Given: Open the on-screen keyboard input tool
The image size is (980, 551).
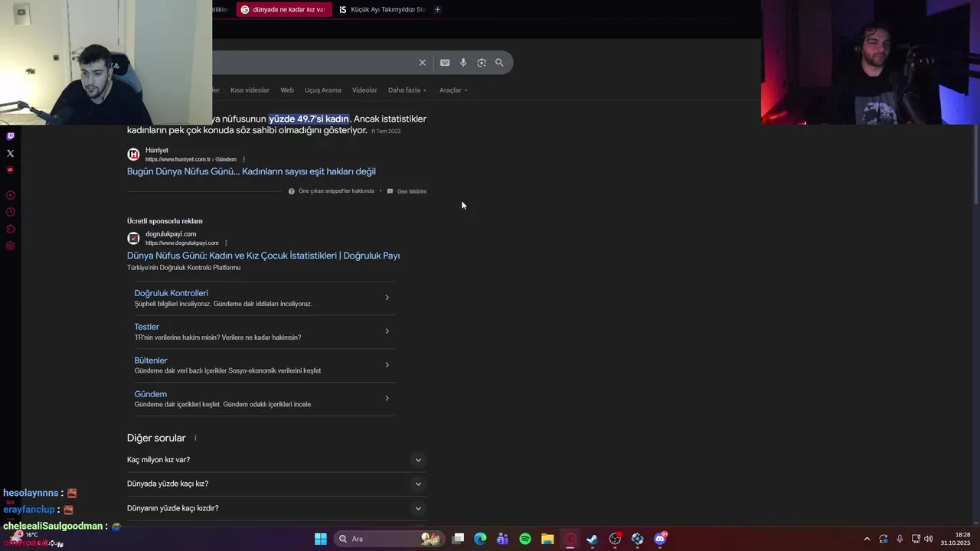Looking at the screenshot, I should [445, 63].
